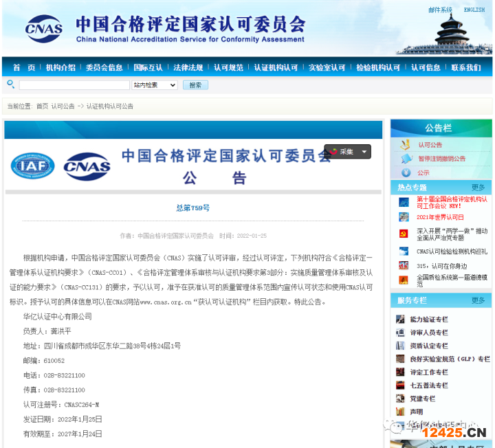Click the IAF logo in announcement
Viewport: 495px width, 448px height.
(x=32, y=166)
